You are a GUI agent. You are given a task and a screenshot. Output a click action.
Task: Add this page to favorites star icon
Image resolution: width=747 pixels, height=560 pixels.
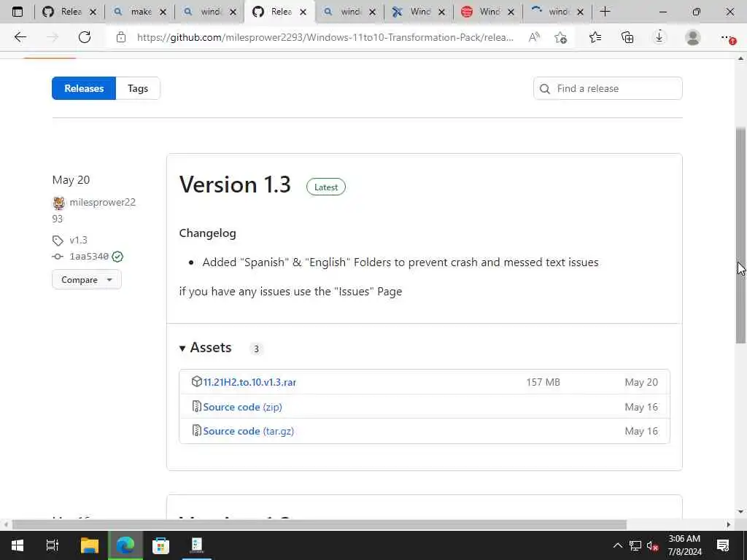[561, 37]
